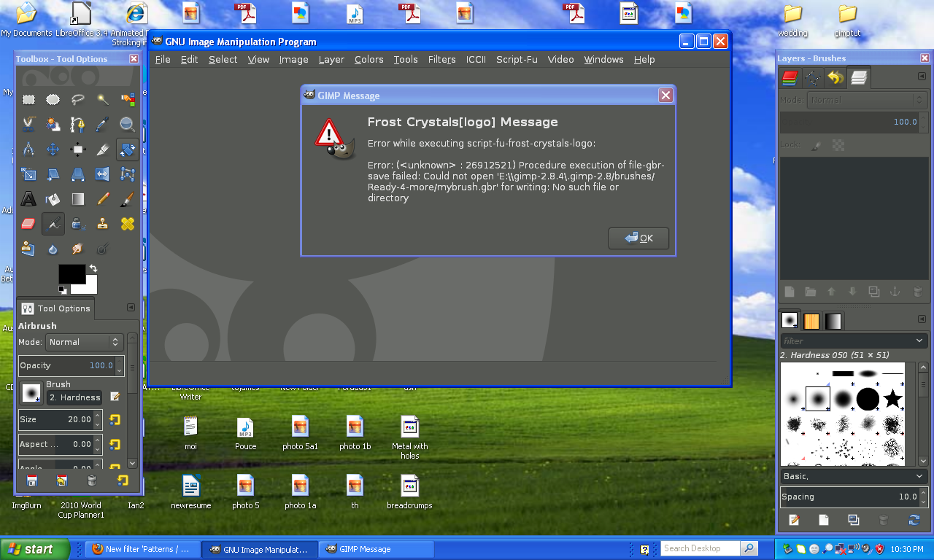Activate the Eraser tool
934x560 pixels.
tap(28, 224)
